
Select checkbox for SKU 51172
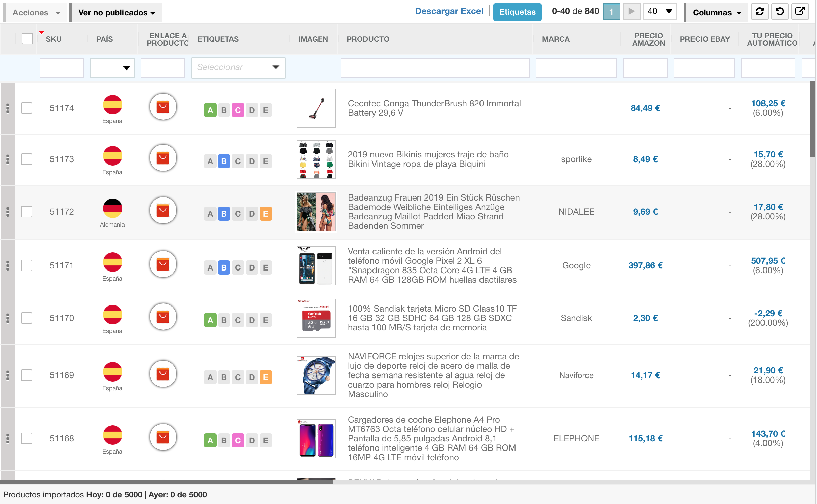point(27,212)
